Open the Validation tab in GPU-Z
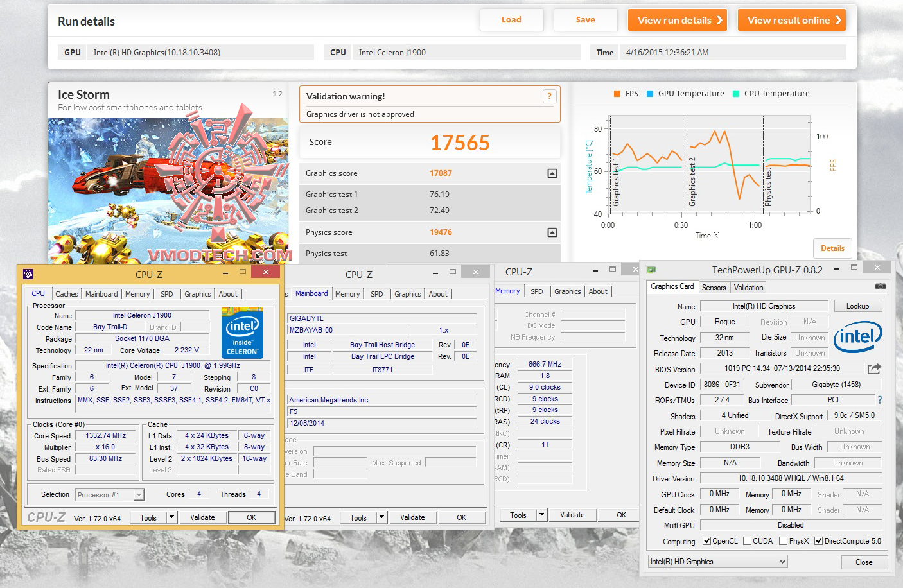The image size is (903, 588). [749, 288]
